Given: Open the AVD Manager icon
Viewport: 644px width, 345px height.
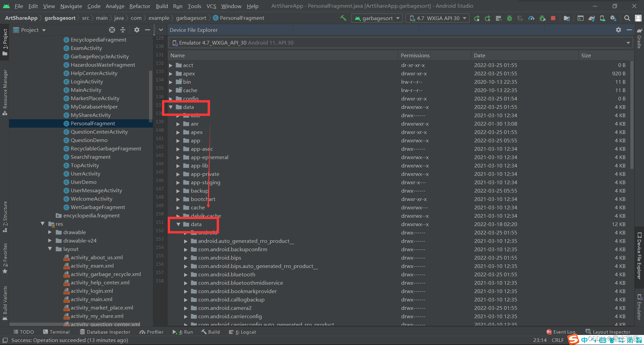Looking at the screenshot, I should pyautogui.click(x=602, y=18).
